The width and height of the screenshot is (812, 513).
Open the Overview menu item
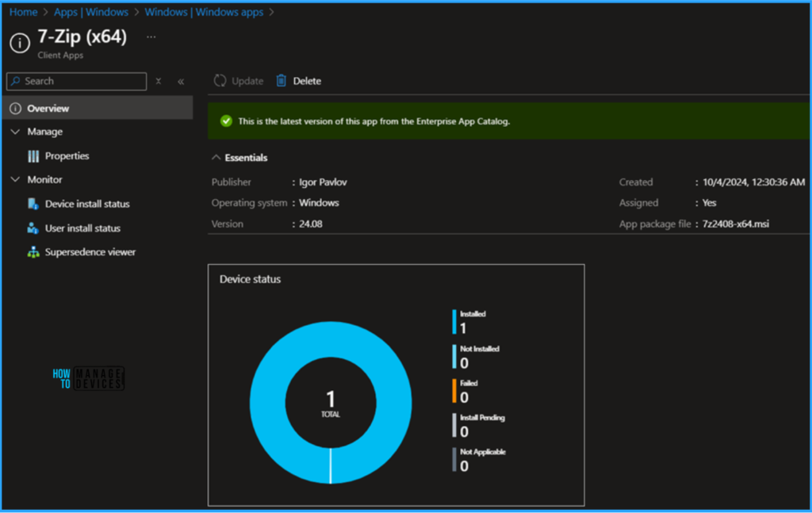(98, 108)
